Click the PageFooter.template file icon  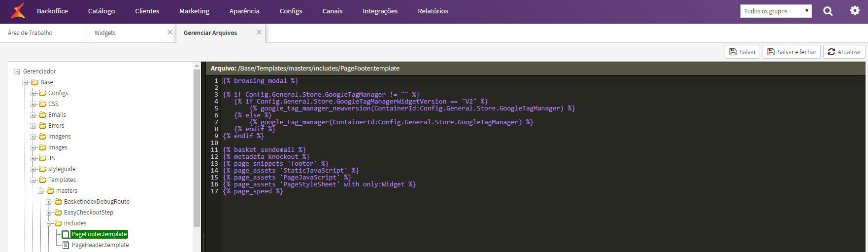pos(66,234)
